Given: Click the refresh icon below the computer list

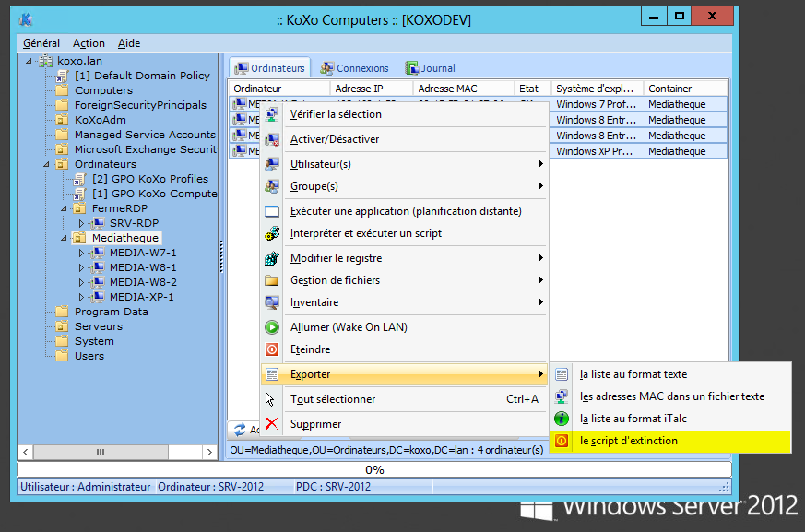Looking at the screenshot, I should point(240,429).
